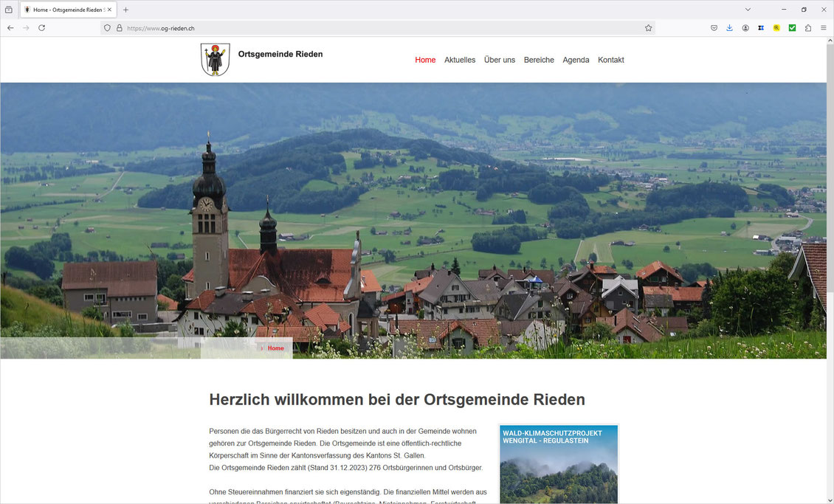Bookmark this page with the star icon
Image resolution: width=834 pixels, height=504 pixels.
[648, 28]
